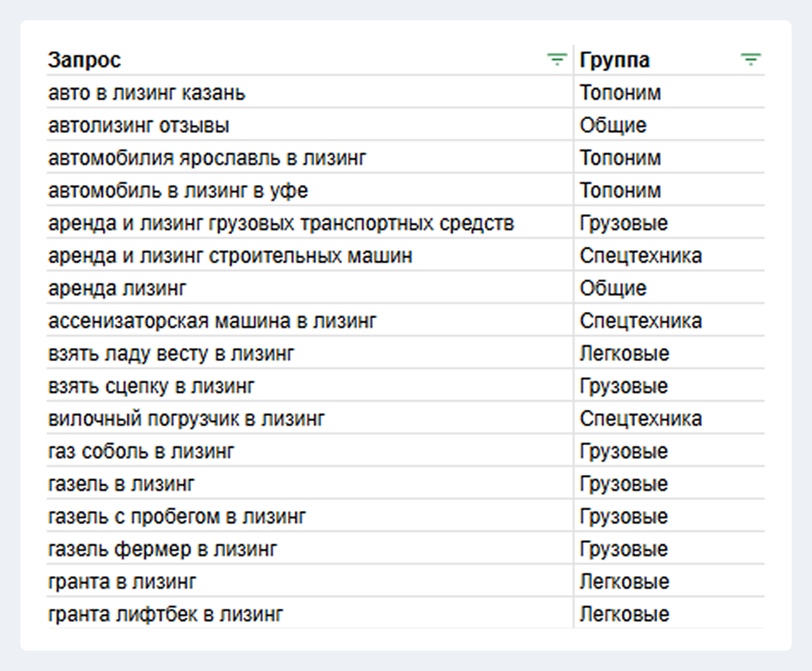
Task: Select 'аренда и лизинг строительных машин' cell
Action: [x=230, y=256]
